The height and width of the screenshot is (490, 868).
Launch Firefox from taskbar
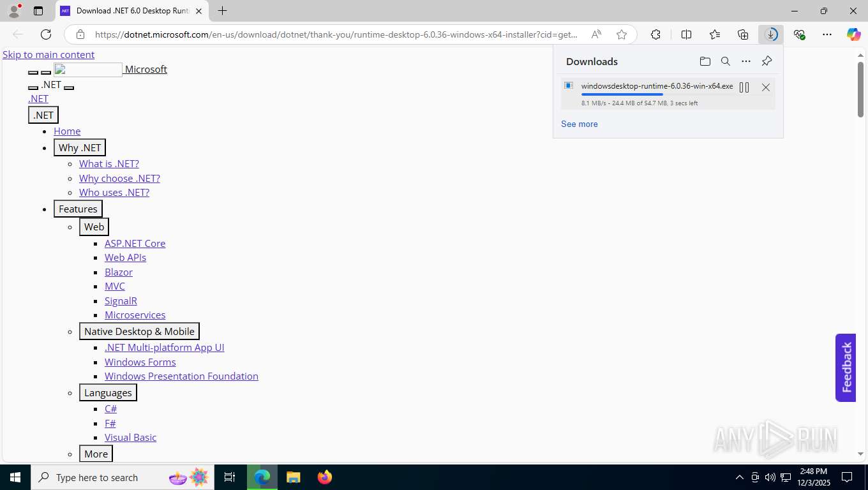[325, 477]
